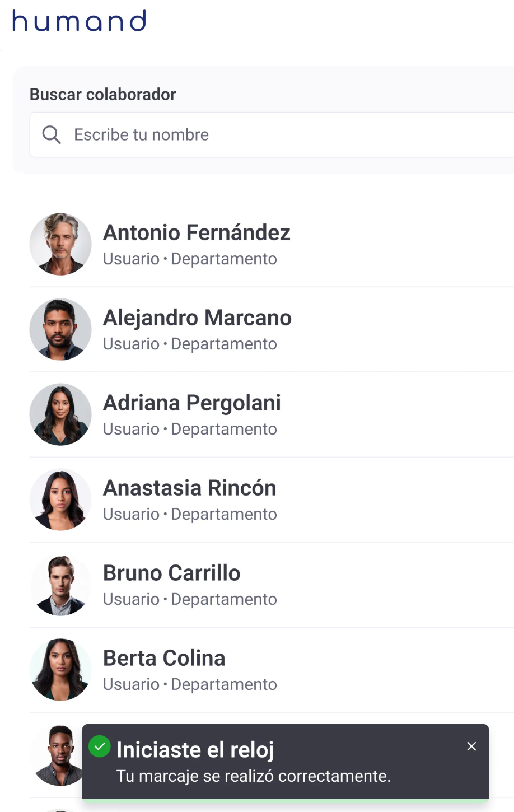The width and height of the screenshot is (514, 812).
Task: Select Antonio Fernández's profile photo
Action: click(x=60, y=244)
